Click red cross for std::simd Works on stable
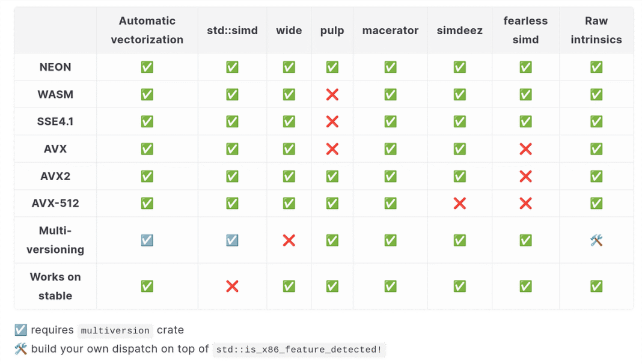Screen dimensions: 642x364 (232, 287)
